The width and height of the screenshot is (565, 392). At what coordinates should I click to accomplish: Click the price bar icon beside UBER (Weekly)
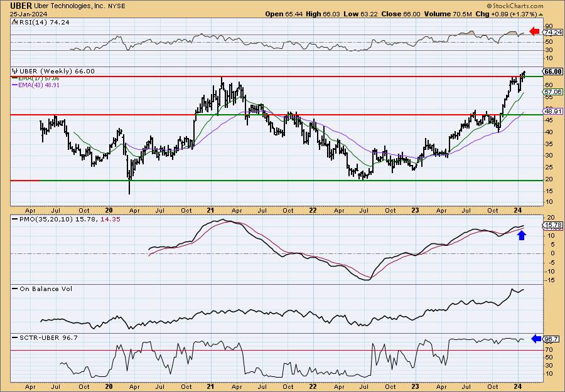point(15,71)
